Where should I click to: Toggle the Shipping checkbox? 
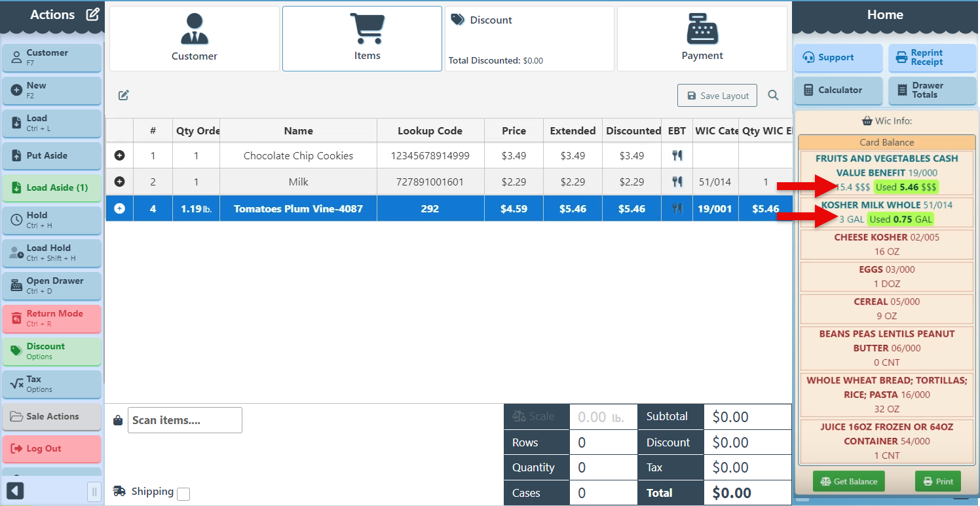coord(183,494)
